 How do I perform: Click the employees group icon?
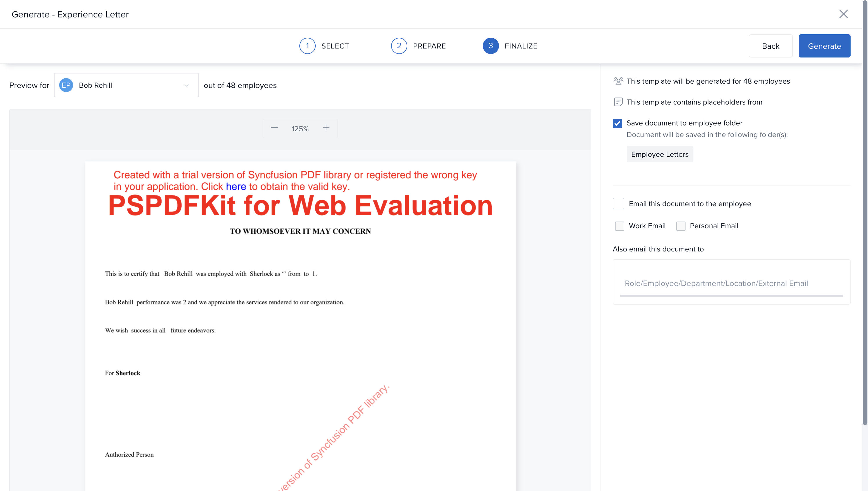(x=618, y=81)
